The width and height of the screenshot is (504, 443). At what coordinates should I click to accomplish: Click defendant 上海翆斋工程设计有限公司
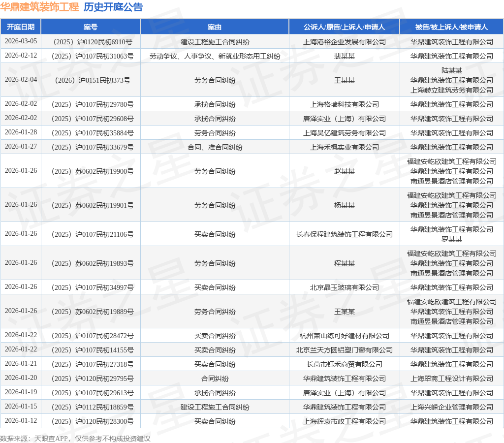pyautogui.click(x=452, y=379)
